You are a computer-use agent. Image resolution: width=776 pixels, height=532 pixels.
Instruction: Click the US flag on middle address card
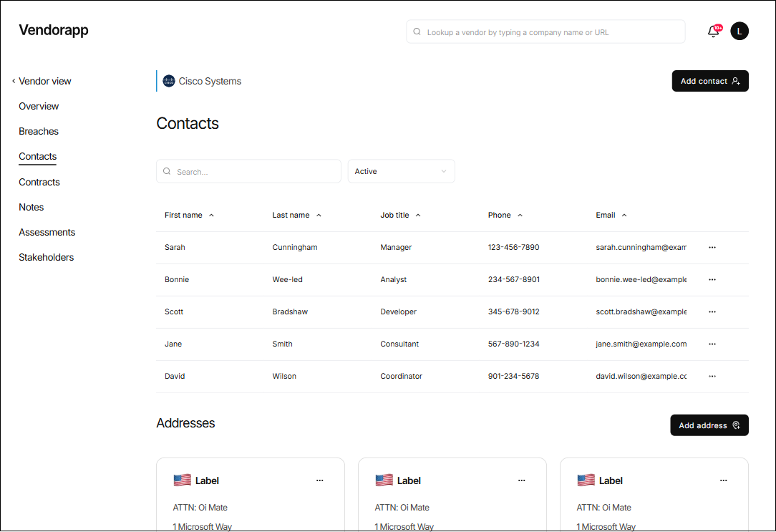(x=384, y=480)
